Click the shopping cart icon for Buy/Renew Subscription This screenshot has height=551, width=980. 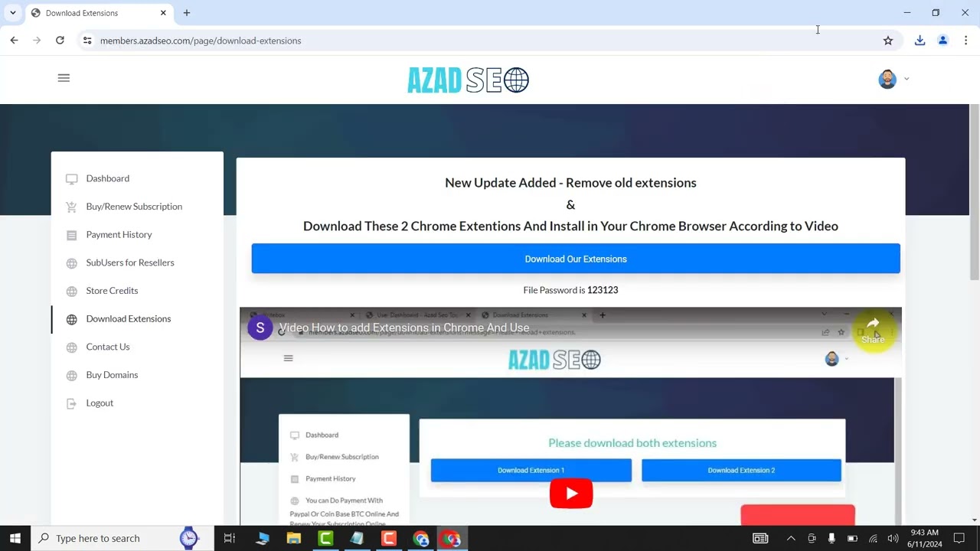pyautogui.click(x=71, y=207)
